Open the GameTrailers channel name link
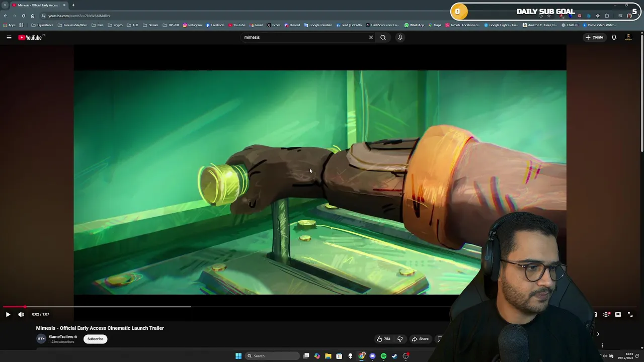 61,337
